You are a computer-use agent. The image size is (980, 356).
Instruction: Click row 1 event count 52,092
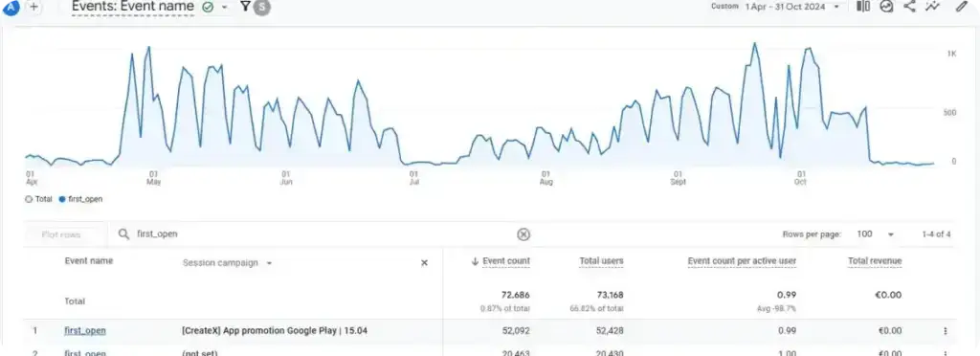pos(516,331)
